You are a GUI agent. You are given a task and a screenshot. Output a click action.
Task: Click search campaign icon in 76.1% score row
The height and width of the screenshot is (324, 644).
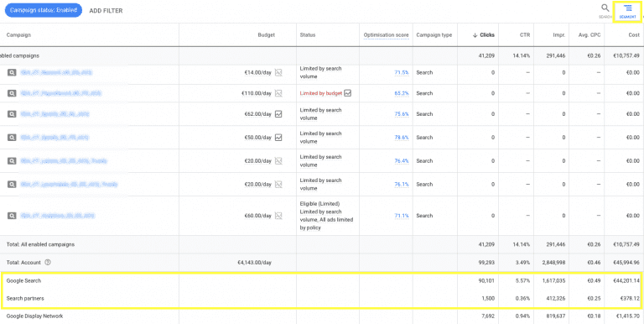[13, 184]
